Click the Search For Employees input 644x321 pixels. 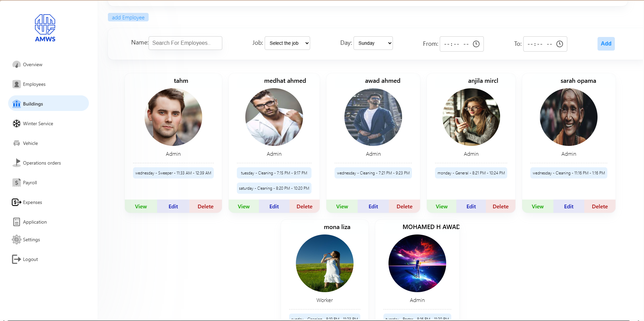(x=185, y=43)
